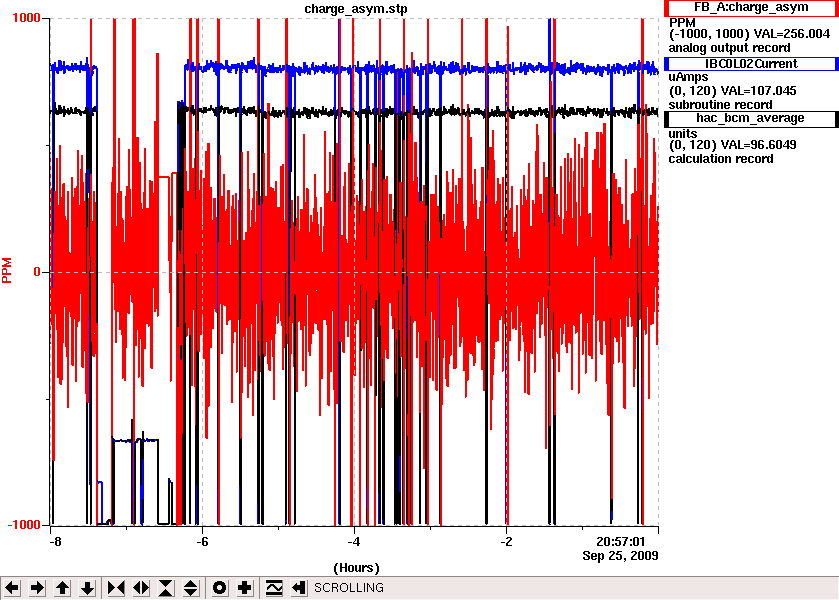Zoom in vertically with hourglass-shaped icon
839x600 pixels.
(x=166, y=588)
